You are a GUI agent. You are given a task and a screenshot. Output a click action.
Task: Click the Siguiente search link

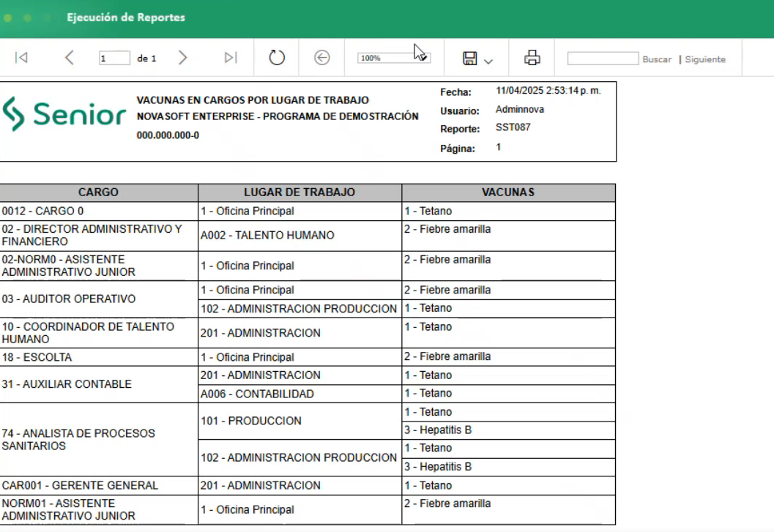click(x=705, y=59)
